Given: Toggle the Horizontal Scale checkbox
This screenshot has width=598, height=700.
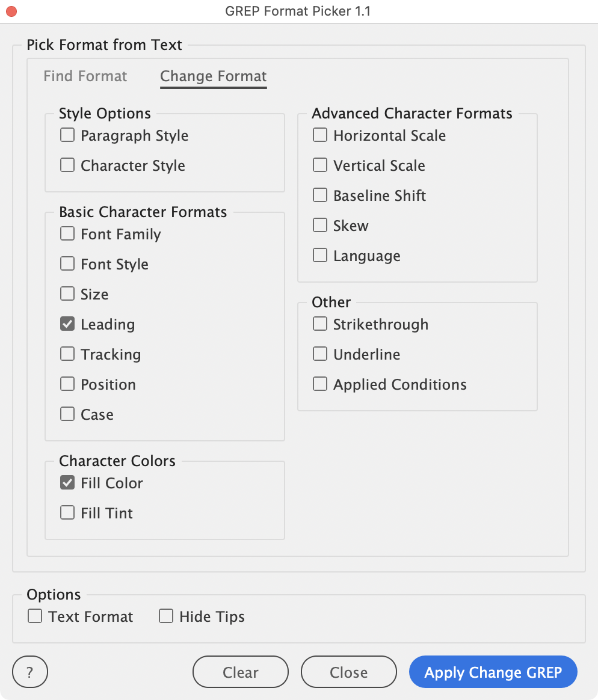Looking at the screenshot, I should click(320, 135).
